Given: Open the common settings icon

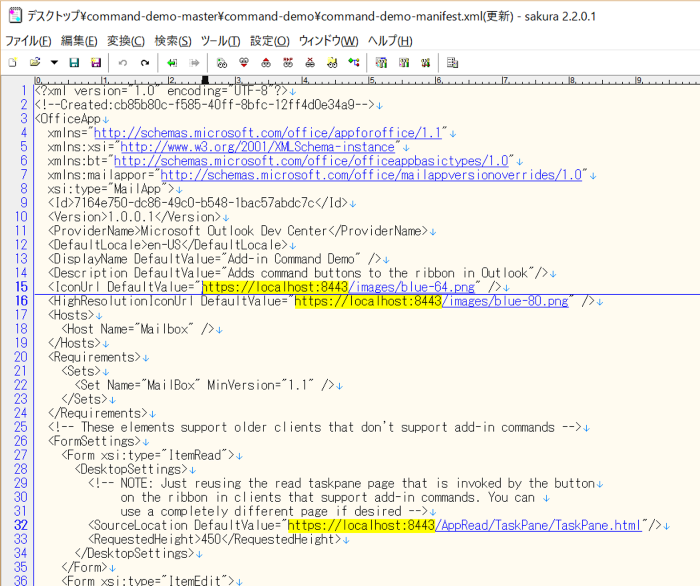Looking at the screenshot, I should (425, 63).
